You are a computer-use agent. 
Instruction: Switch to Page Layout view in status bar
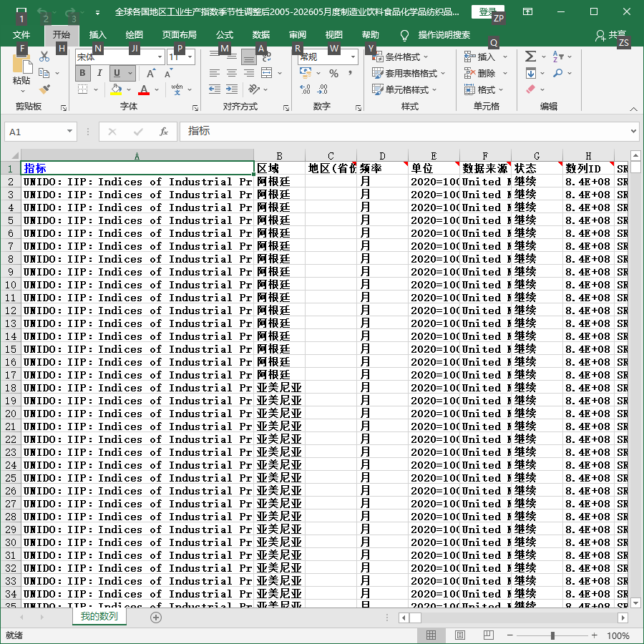pos(460,635)
